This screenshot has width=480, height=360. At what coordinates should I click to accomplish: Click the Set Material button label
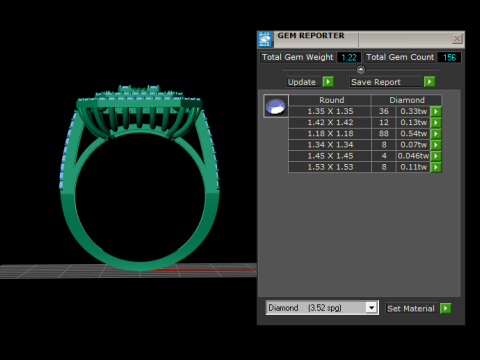(x=411, y=309)
